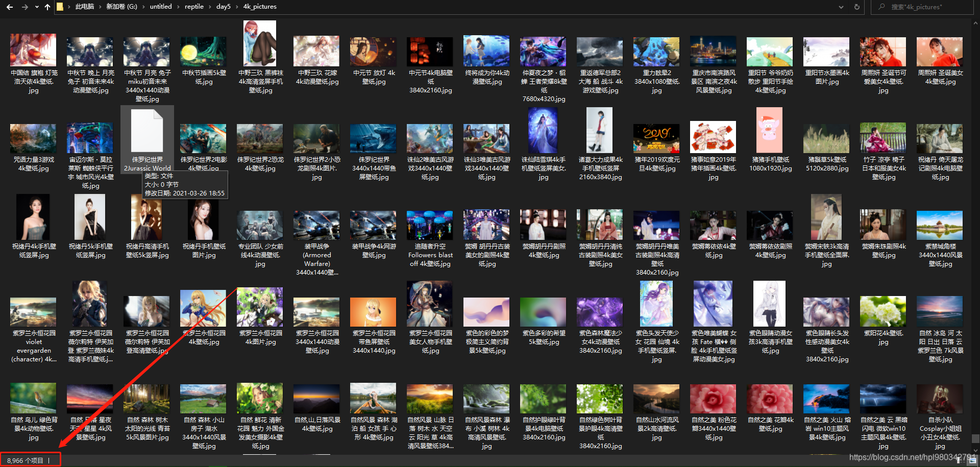
Task: Go back with the left arrow button
Action: coord(10,7)
